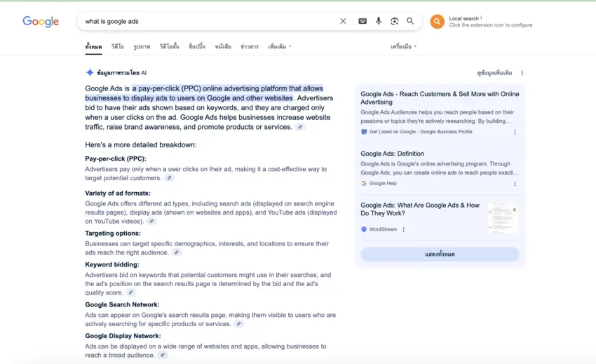Image resolution: width=596 pixels, height=364 pixels.
Task: Open 'Google Ads - Reach Customers & Sell More' result
Action: pos(440,97)
